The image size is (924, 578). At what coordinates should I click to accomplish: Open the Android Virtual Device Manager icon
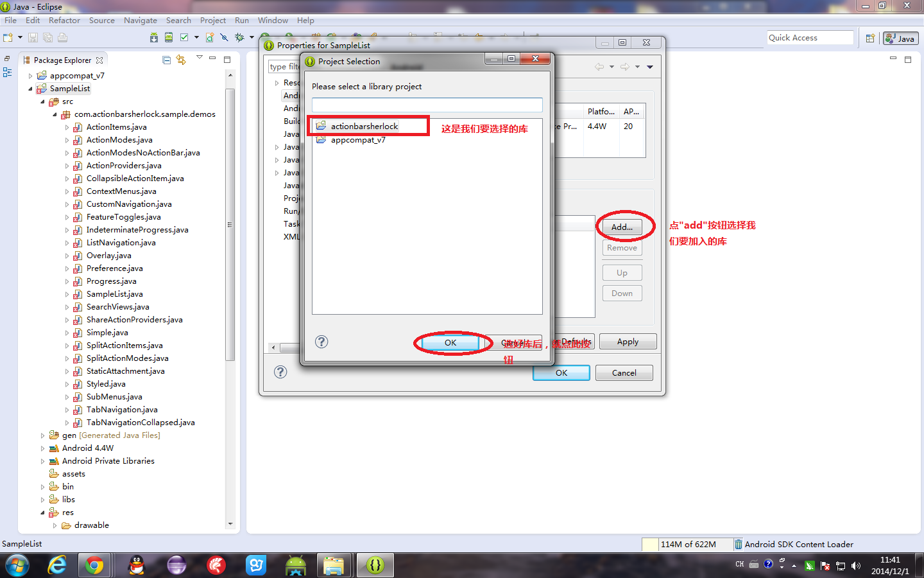point(169,38)
